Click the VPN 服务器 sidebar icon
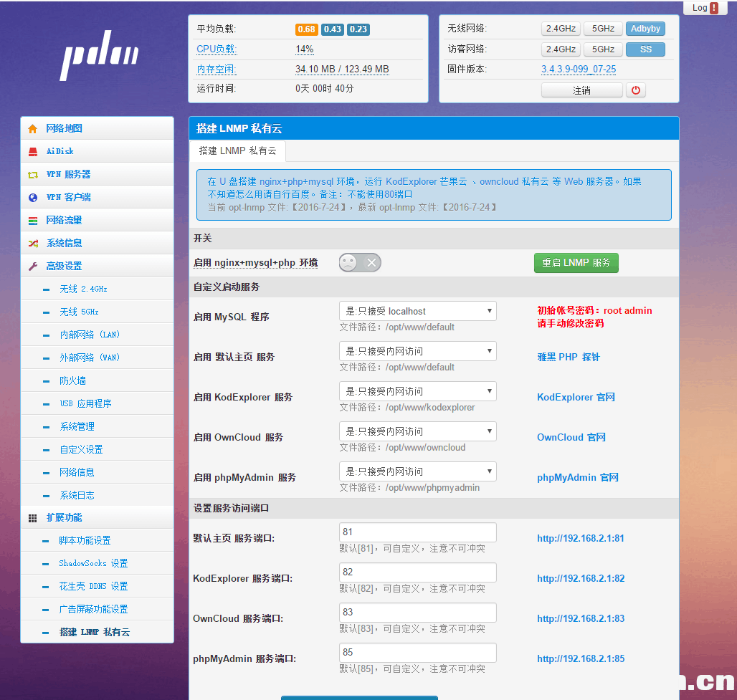 pos(32,175)
